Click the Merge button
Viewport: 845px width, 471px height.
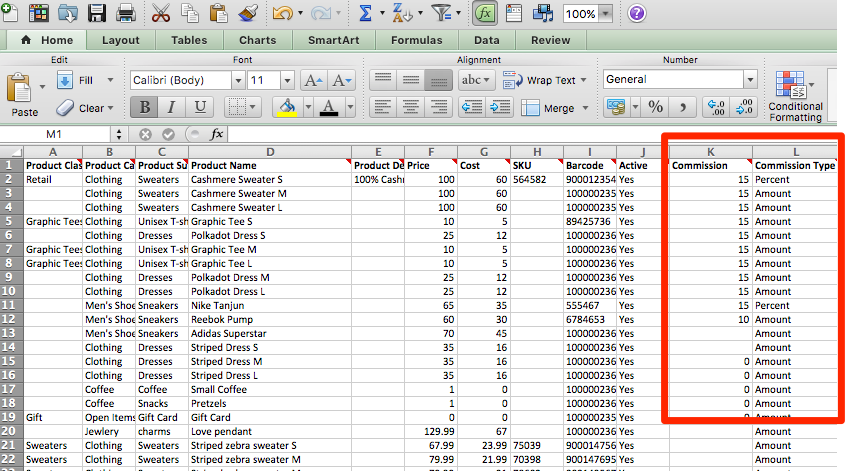coord(550,107)
